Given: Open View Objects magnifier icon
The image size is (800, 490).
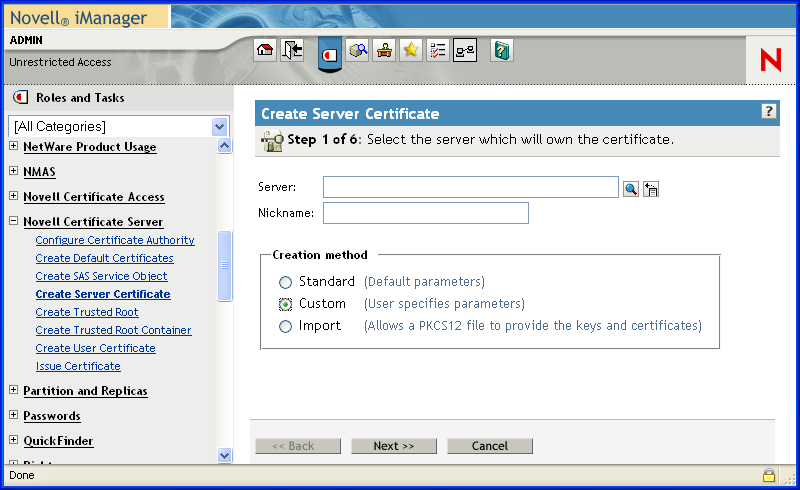Looking at the screenshot, I should point(358,52).
